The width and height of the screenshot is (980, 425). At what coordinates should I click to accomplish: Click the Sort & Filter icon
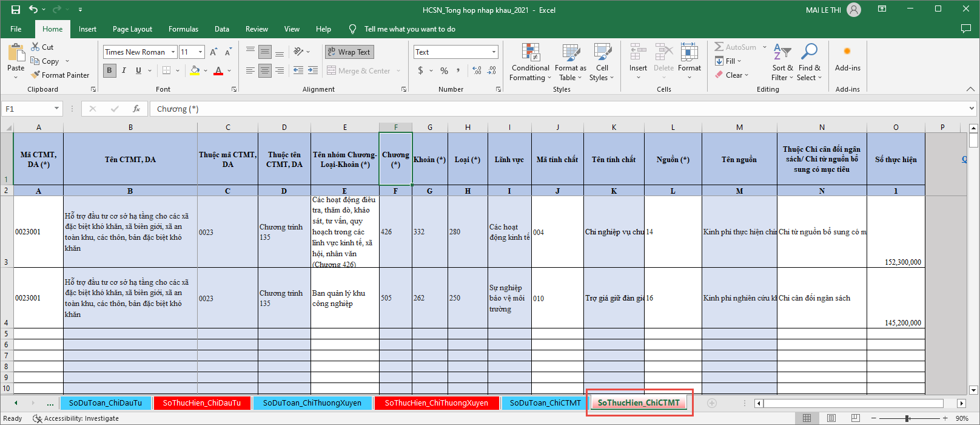(782, 52)
